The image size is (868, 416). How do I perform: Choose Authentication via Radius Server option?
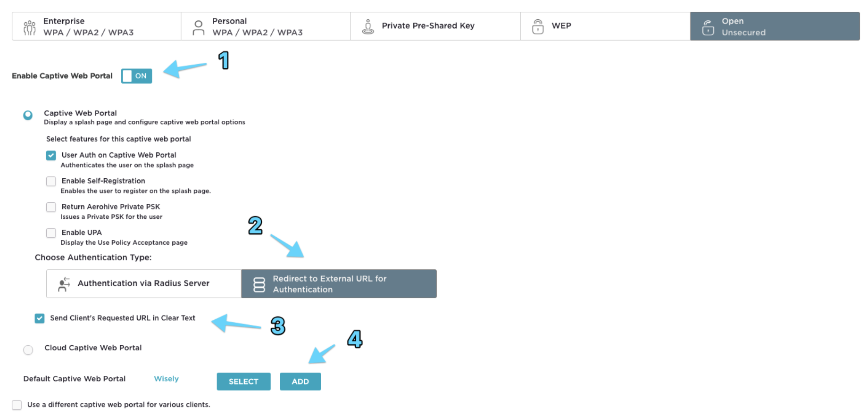pyautogui.click(x=144, y=283)
